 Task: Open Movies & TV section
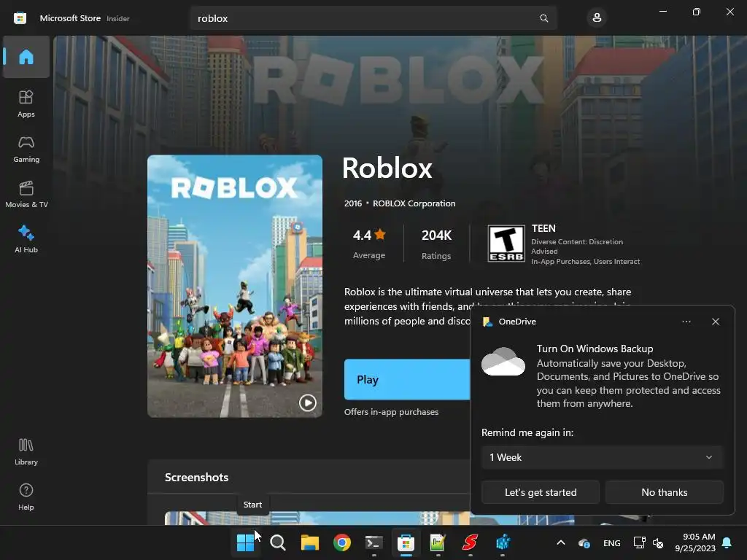[26, 194]
